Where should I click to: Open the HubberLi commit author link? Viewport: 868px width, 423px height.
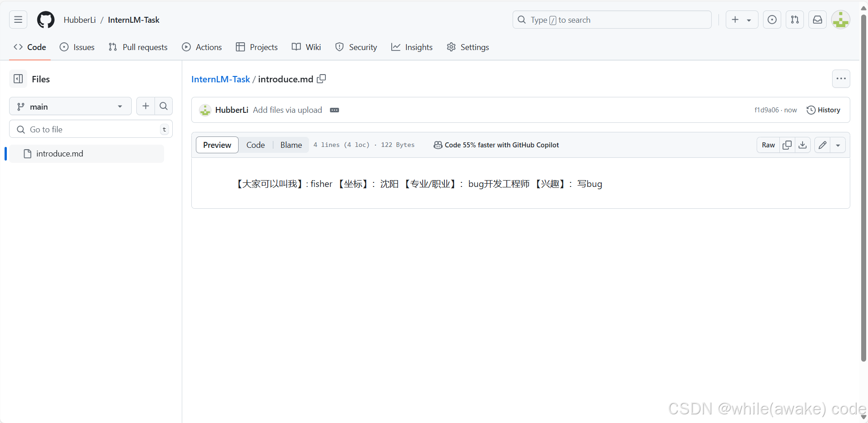click(x=232, y=110)
